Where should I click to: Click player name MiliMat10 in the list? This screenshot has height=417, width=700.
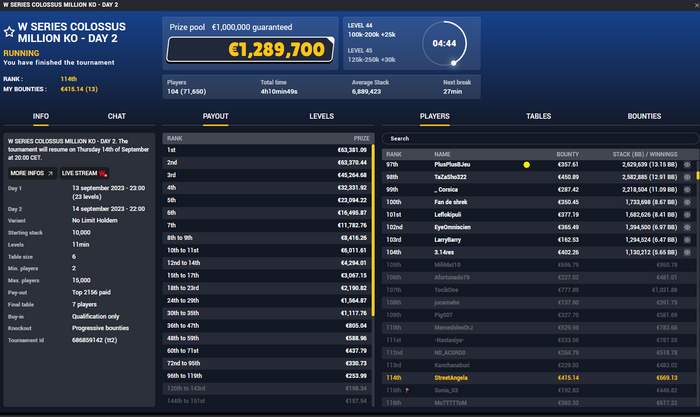[447, 265]
